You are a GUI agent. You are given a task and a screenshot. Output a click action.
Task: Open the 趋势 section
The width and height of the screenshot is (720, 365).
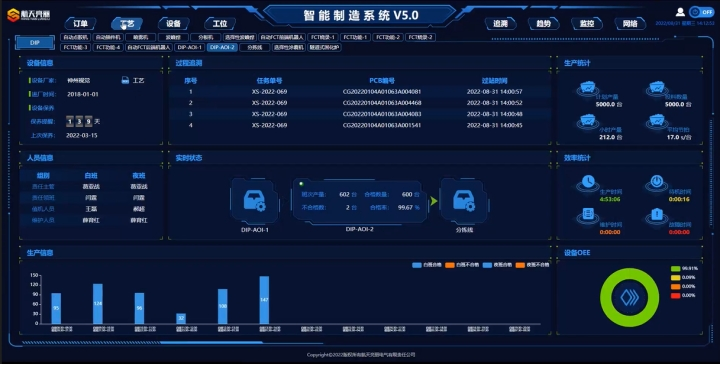pyautogui.click(x=544, y=23)
